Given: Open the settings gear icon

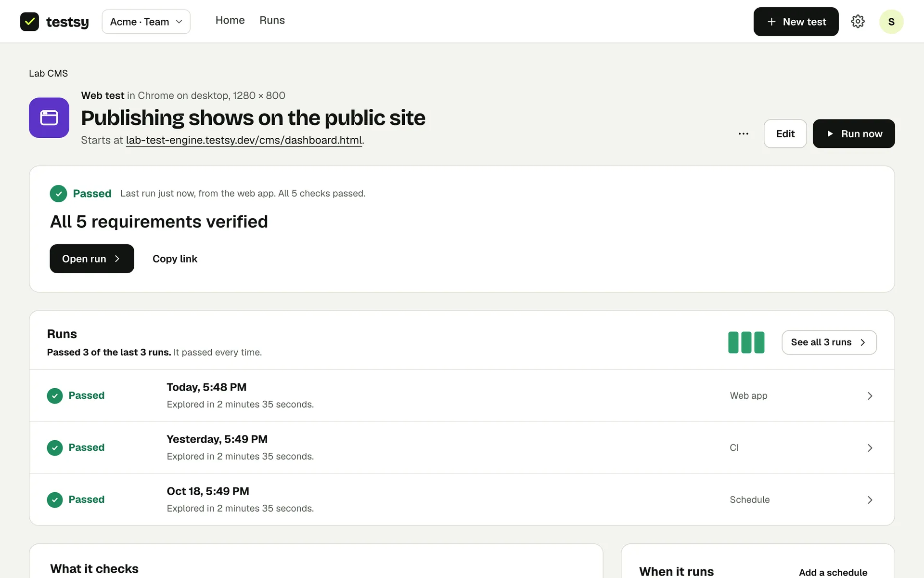Looking at the screenshot, I should tap(858, 22).
